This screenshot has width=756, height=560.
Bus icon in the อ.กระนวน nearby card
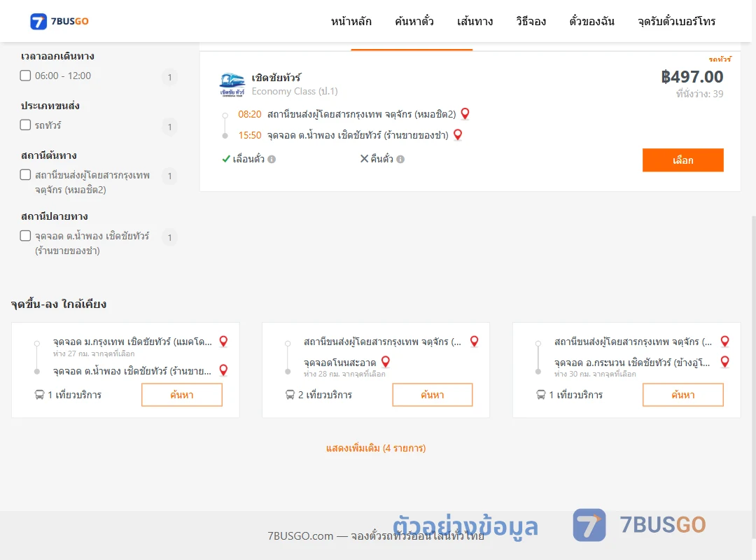[x=541, y=395]
